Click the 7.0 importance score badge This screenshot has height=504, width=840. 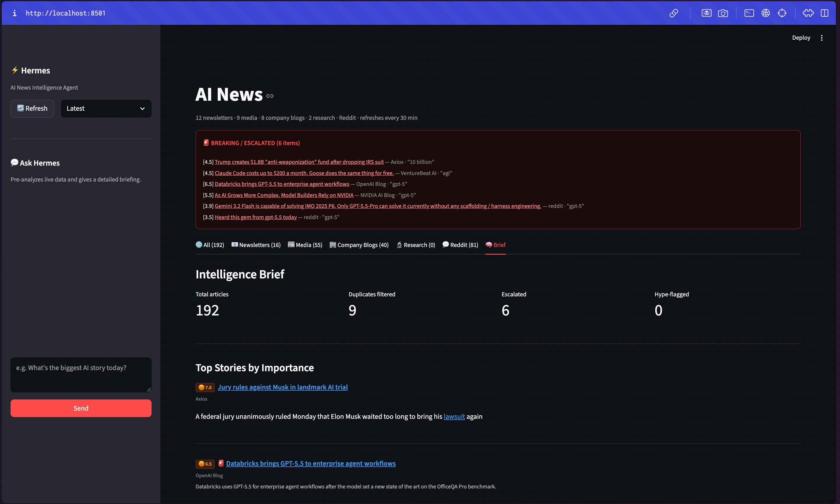tap(205, 387)
